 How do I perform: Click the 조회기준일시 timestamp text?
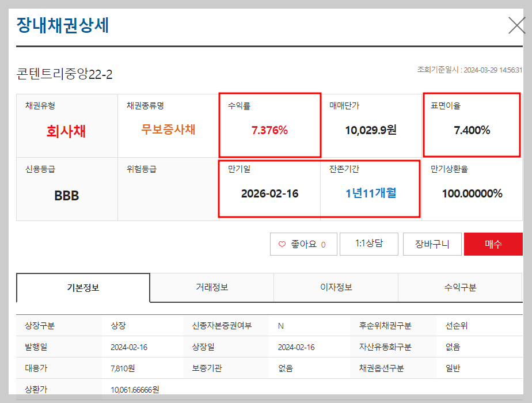coord(470,70)
